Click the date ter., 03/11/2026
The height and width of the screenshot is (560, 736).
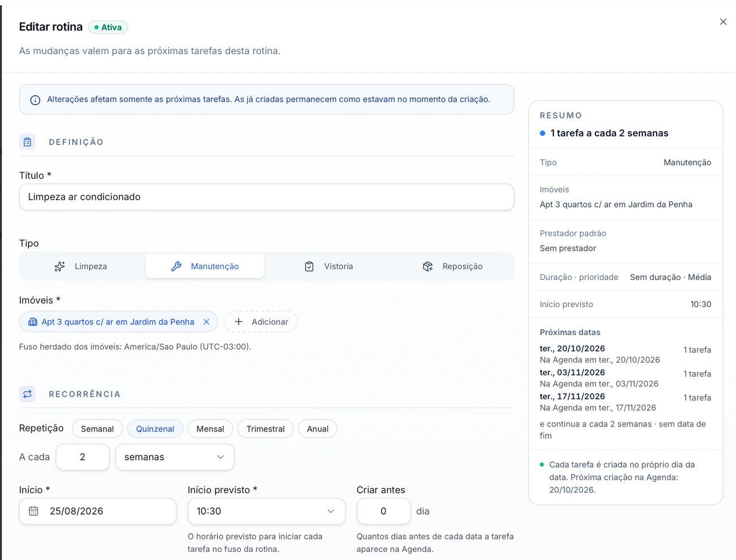click(572, 372)
